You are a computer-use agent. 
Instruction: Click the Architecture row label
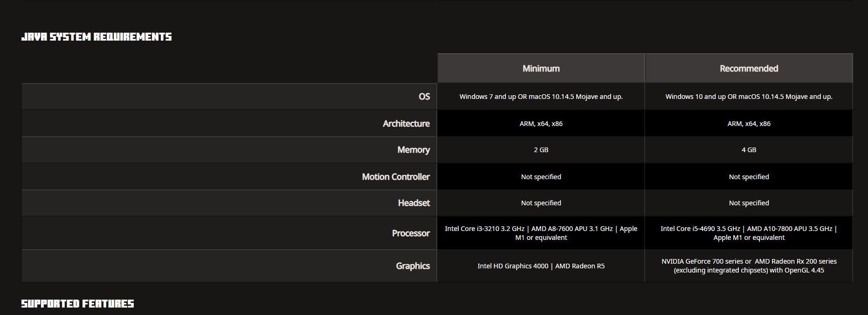(x=406, y=124)
